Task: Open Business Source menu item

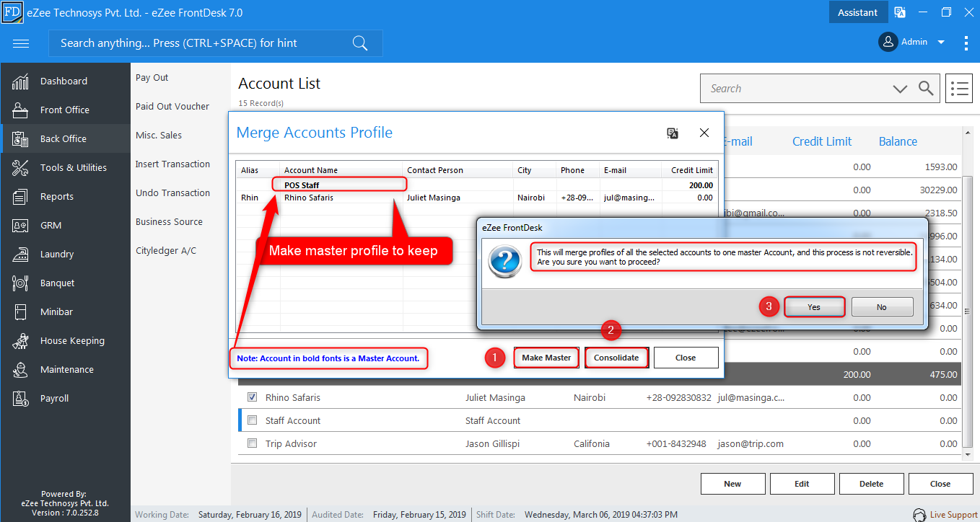Action: (169, 222)
